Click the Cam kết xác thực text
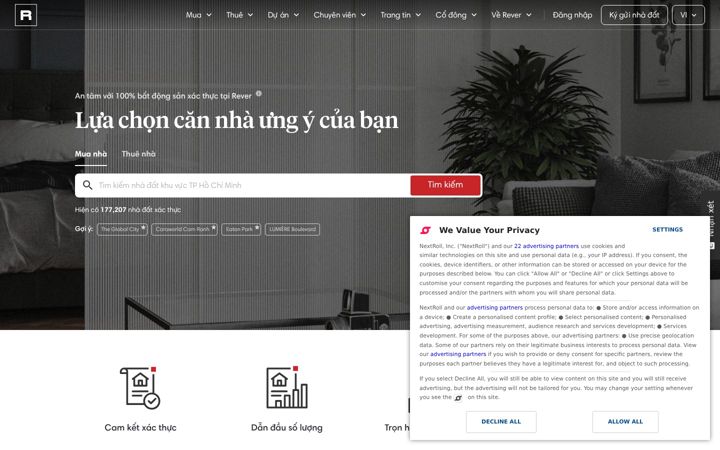This screenshot has width=720, height=450. point(141,428)
